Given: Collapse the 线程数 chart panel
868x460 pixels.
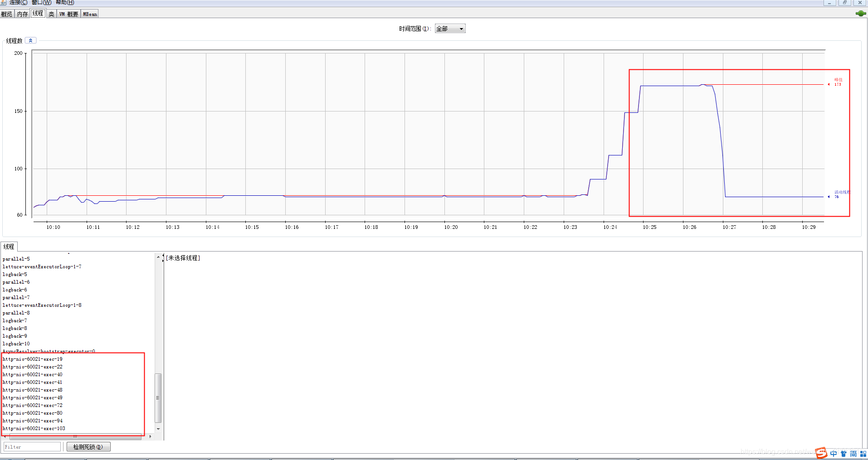Looking at the screenshot, I should pos(31,41).
